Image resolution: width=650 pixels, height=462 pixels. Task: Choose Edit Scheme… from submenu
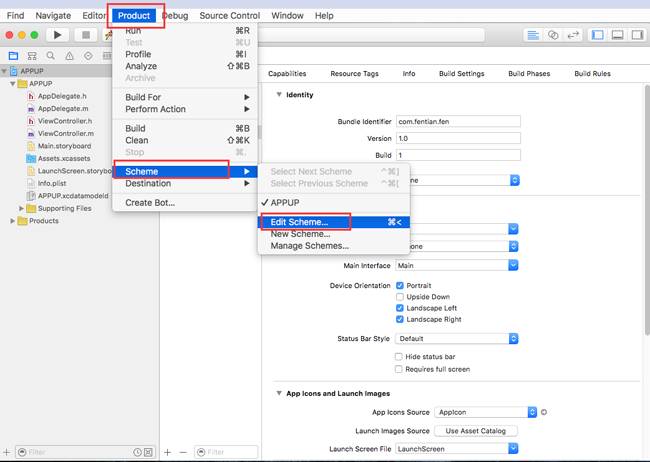coord(334,222)
